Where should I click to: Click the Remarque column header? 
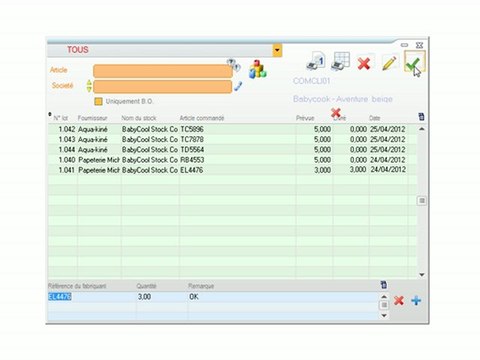201,286
